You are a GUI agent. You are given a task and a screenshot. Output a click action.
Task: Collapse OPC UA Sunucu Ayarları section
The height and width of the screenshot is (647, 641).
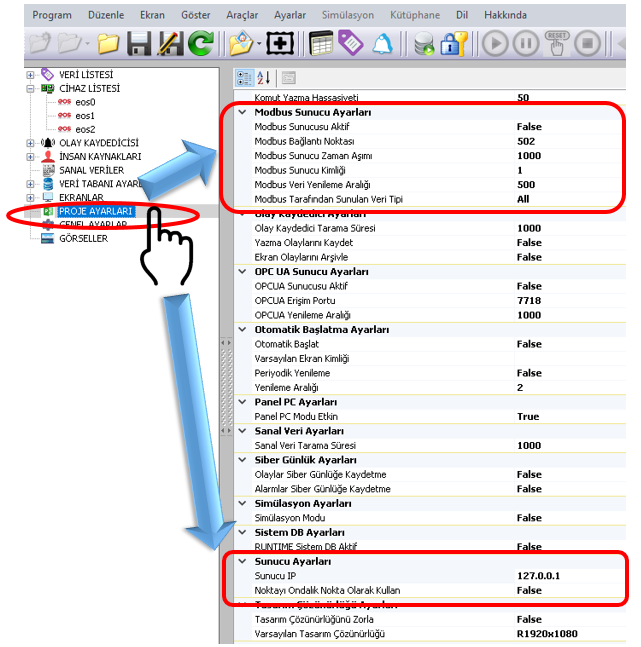coord(243,271)
